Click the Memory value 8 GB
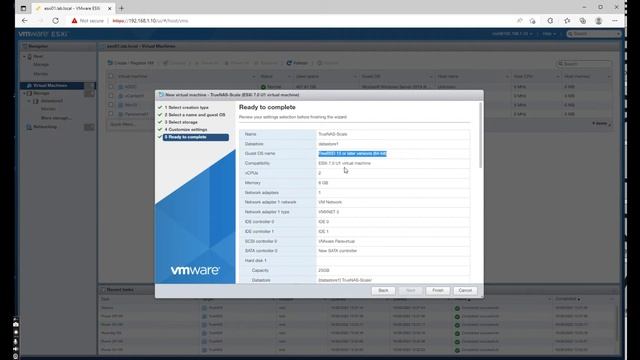 coord(323,183)
